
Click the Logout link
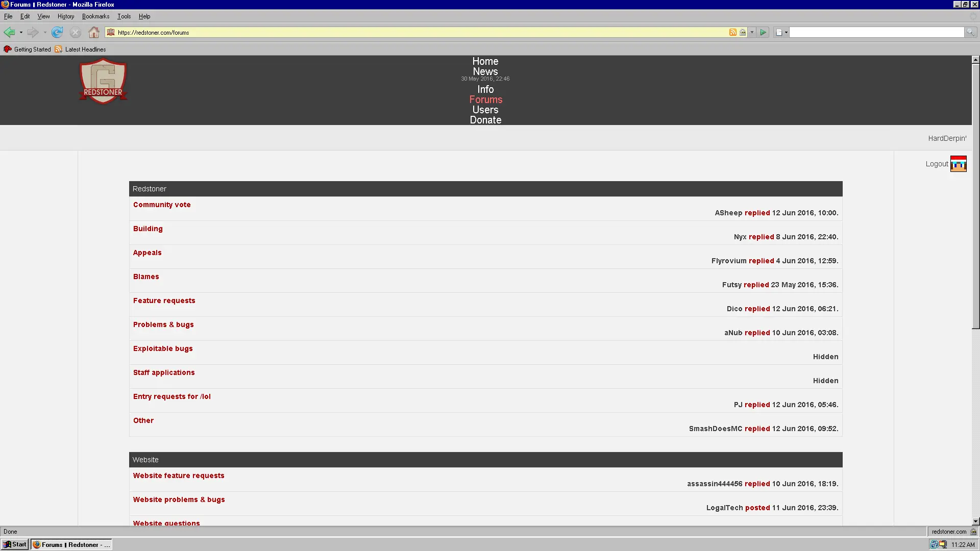(937, 164)
